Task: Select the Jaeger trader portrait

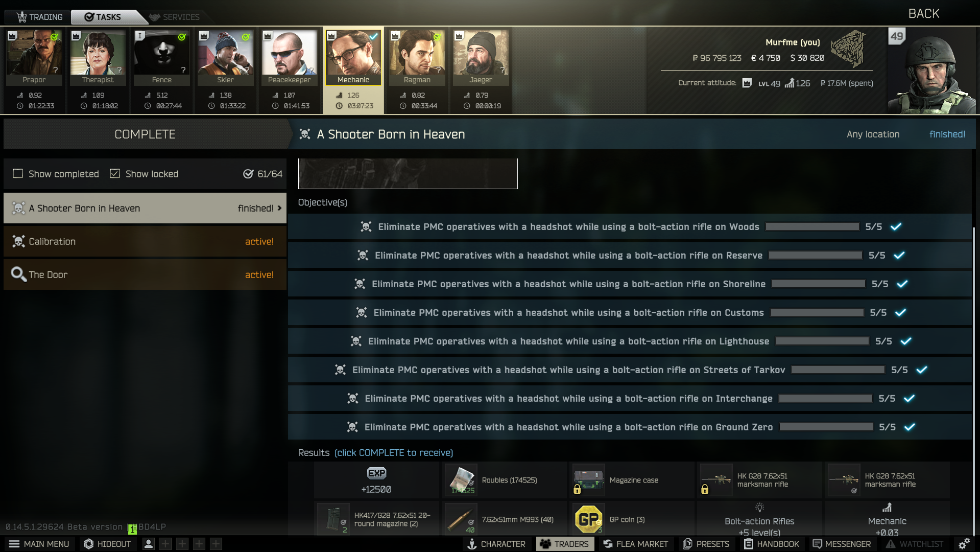Action: point(481,57)
